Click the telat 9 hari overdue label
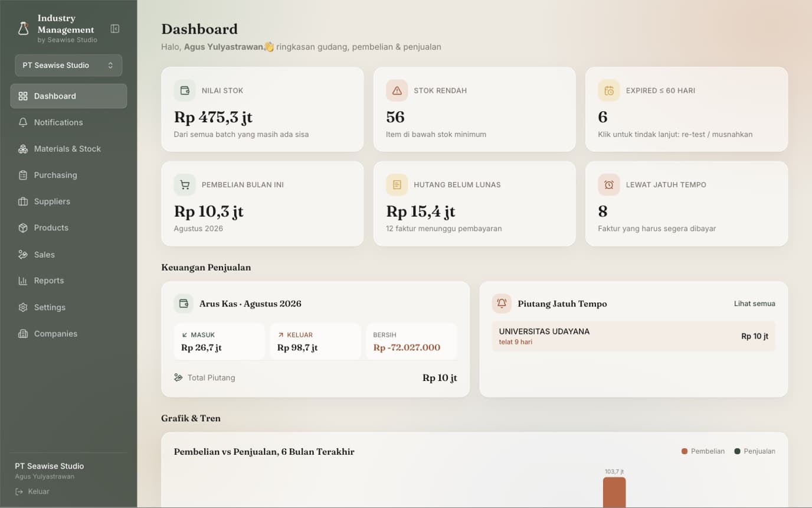This screenshot has width=812, height=508. pos(516,342)
